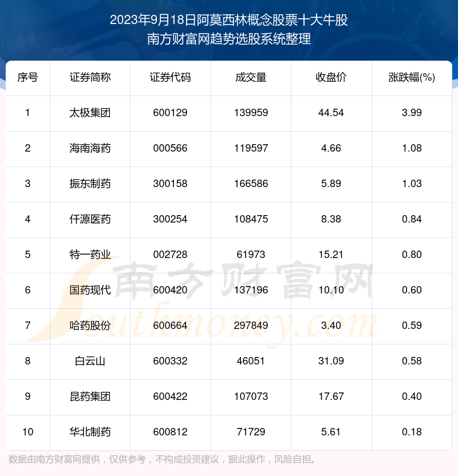Click trading volume 61973
This screenshot has height=476, width=458.
251,255
